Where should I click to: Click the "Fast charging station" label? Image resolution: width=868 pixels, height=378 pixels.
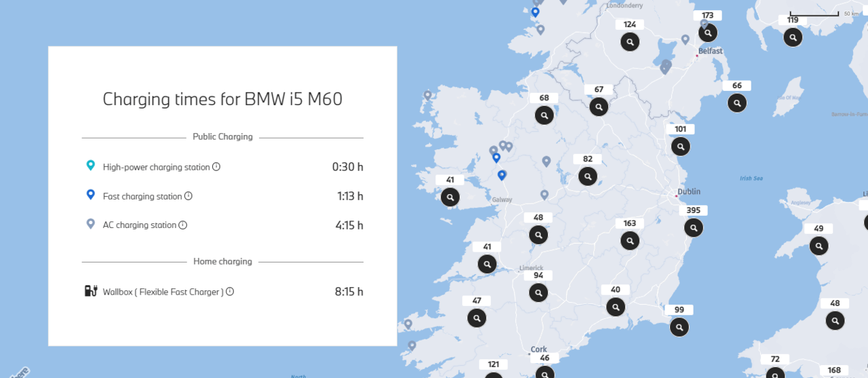point(142,196)
